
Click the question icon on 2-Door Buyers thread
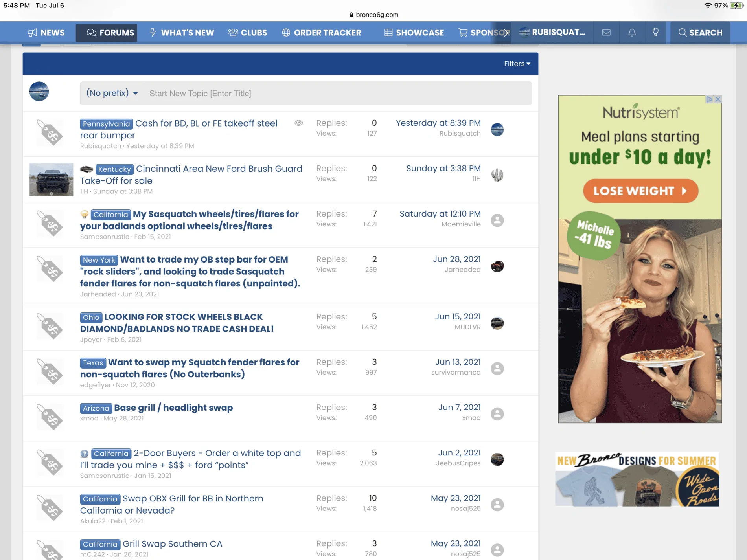[x=84, y=454]
